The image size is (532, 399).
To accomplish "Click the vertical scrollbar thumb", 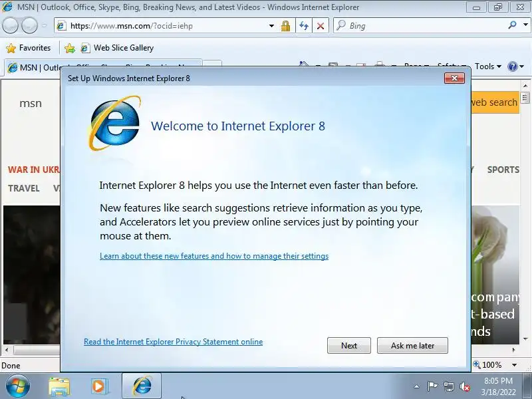I will coord(525,98).
